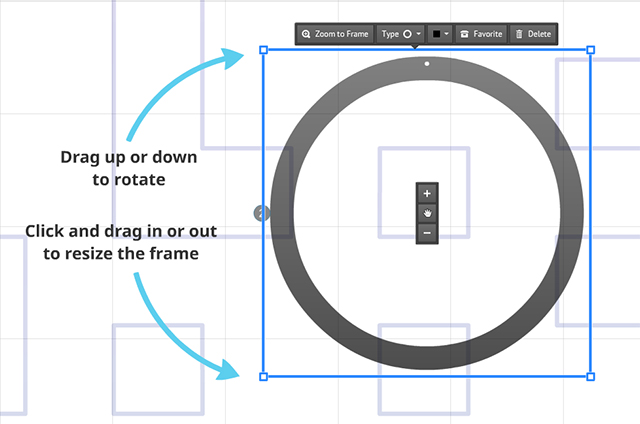Select the bottom-right resize handle
Viewport: 640px width, 424px height.
590,377
